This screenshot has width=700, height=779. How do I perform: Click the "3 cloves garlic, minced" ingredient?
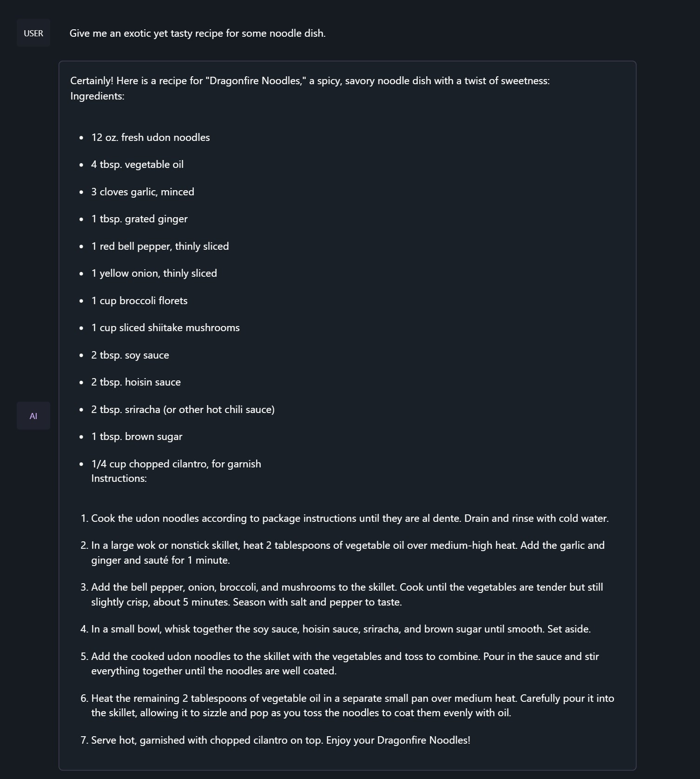143,192
